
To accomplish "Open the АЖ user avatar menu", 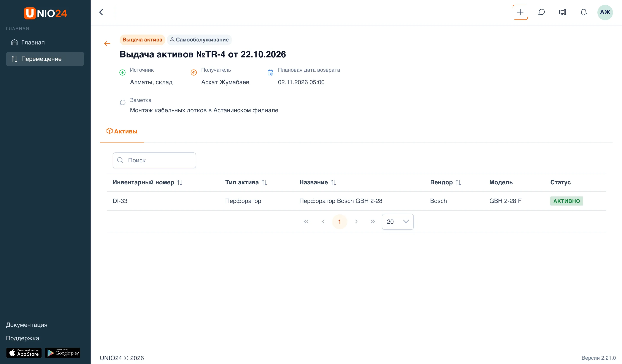I will pos(605,12).
